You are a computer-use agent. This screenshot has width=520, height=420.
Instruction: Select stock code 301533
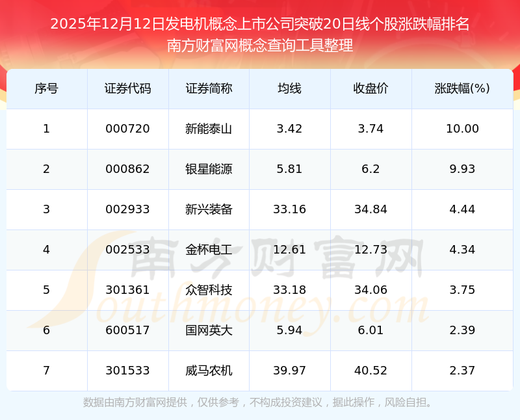point(127,371)
